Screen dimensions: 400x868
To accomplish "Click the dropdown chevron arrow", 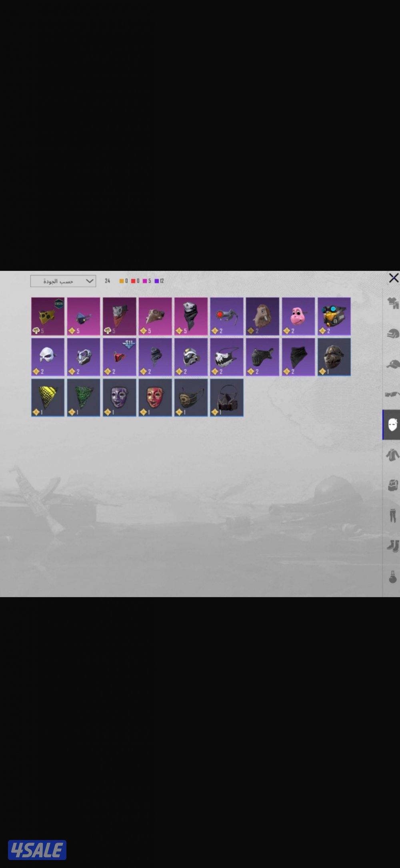I will tap(90, 281).
